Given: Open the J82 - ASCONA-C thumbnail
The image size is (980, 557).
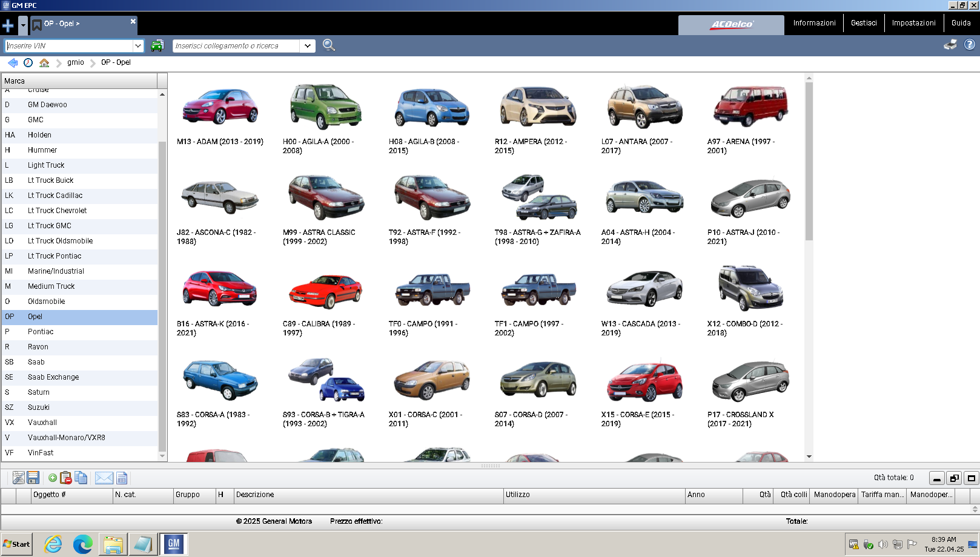Looking at the screenshot, I should [x=220, y=197].
